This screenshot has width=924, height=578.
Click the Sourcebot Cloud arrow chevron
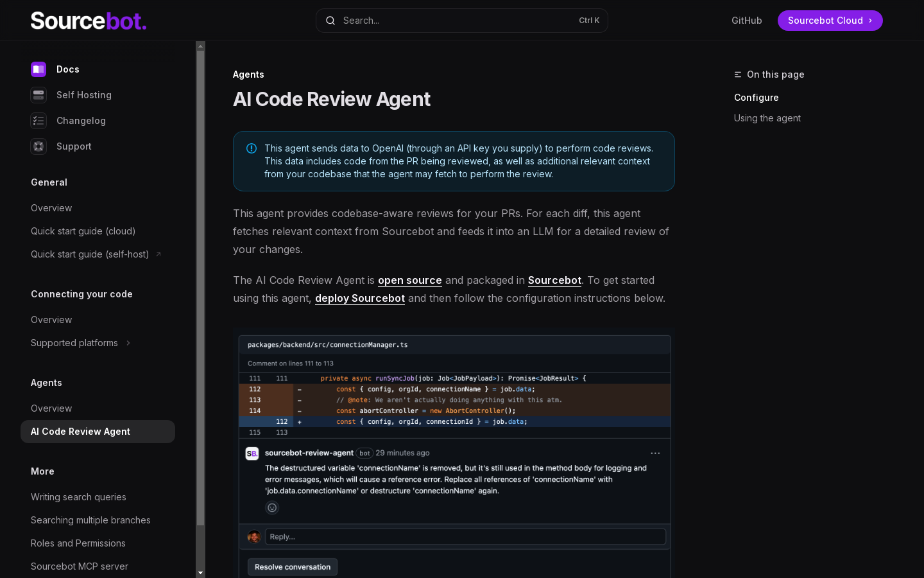pyautogui.click(x=871, y=21)
